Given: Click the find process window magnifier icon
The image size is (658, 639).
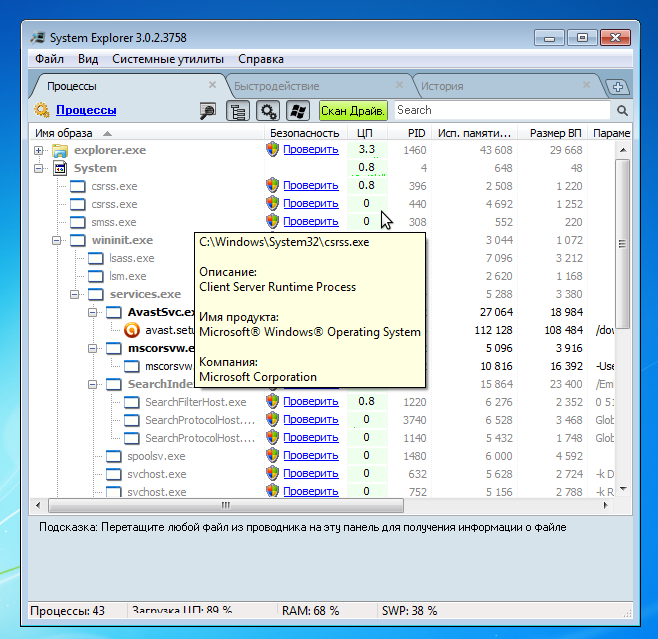Looking at the screenshot, I should [x=208, y=111].
